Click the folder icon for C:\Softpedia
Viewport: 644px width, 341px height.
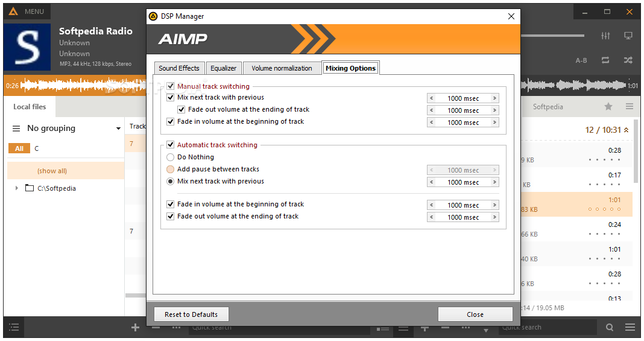[x=29, y=188]
